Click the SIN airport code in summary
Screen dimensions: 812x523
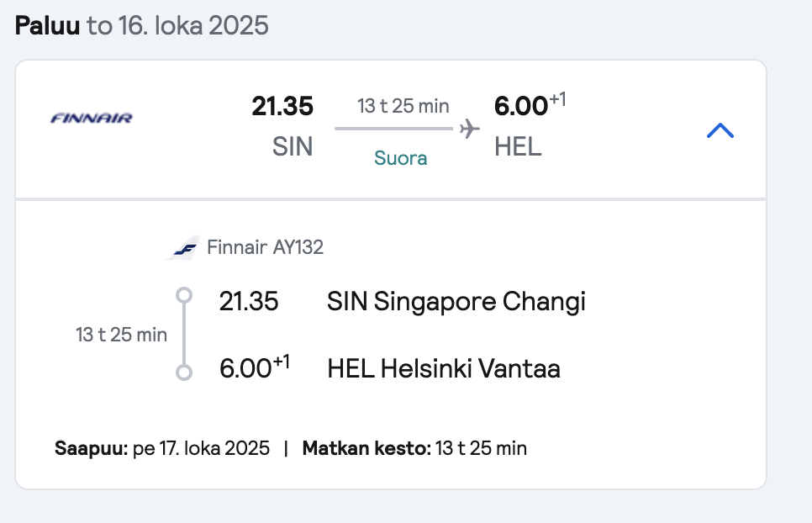(293, 146)
